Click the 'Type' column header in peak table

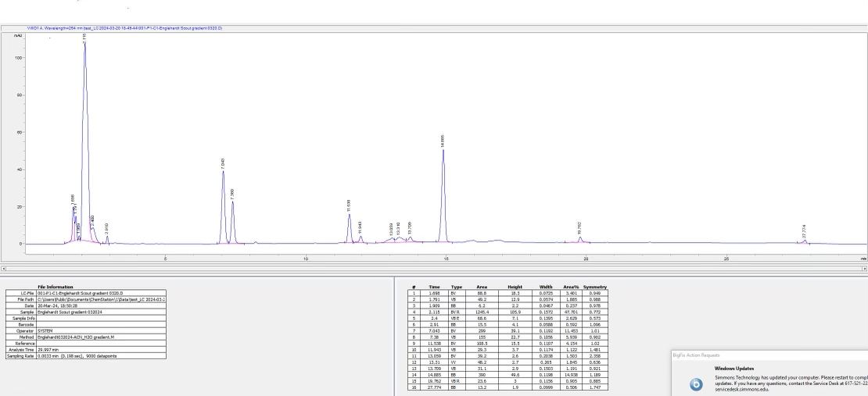[457, 287]
